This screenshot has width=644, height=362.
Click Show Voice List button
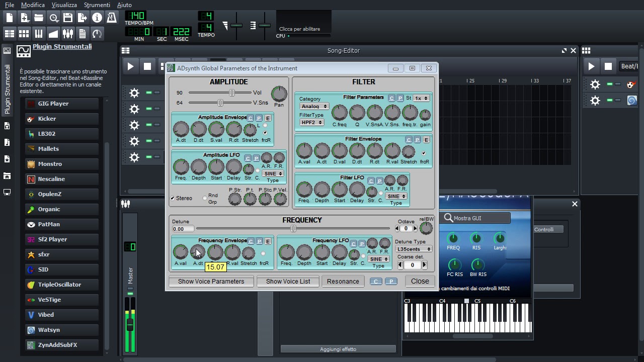point(288,281)
